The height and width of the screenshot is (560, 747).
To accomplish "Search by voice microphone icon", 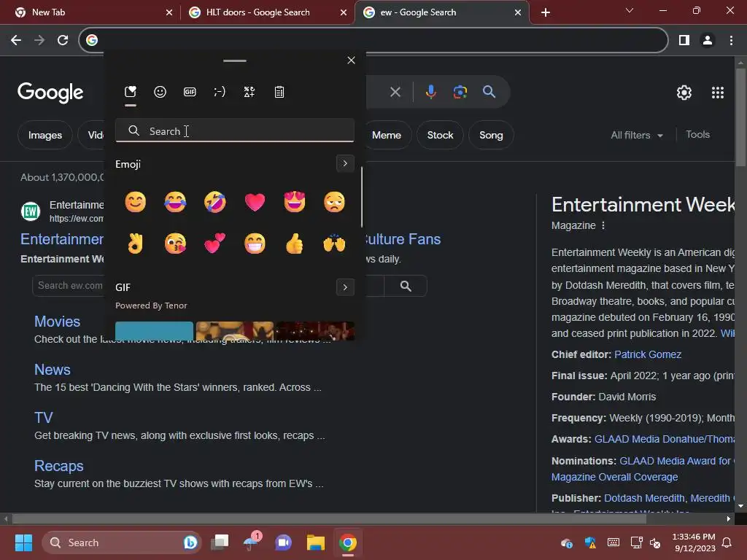I will (x=430, y=91).
